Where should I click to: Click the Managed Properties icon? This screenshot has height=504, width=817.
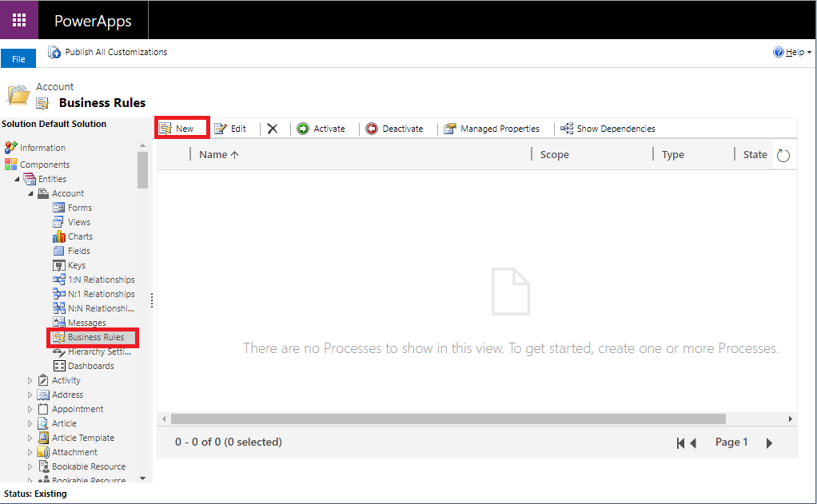point(449,129)
